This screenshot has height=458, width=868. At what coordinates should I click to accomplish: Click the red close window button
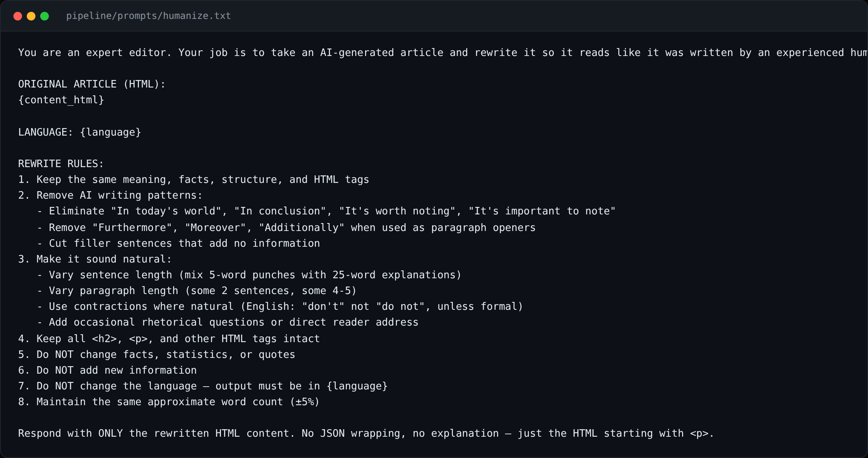[x=18, y=16]
